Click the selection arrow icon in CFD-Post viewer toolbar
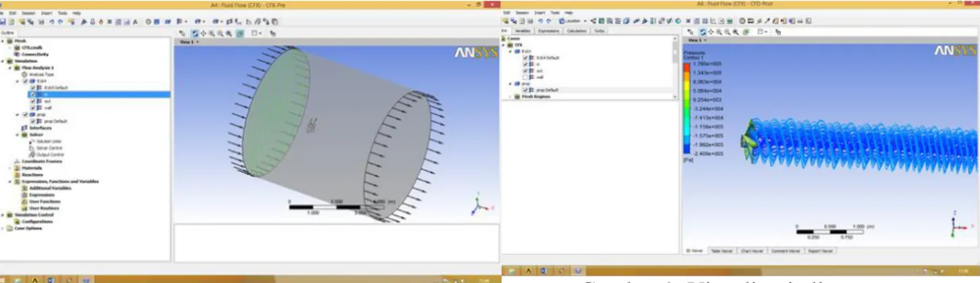The height and width of the screenshot is (283, 980). (690, 32)
